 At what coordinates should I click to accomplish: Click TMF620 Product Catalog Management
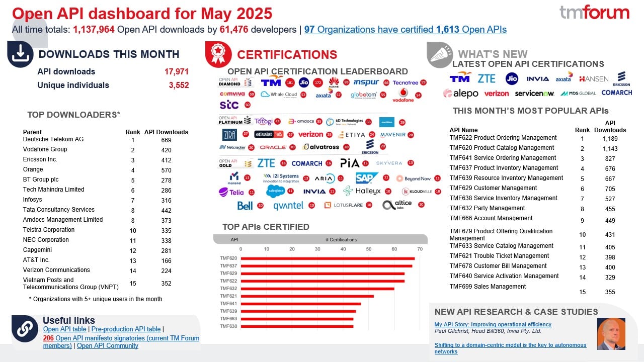[x=502, y=148]
